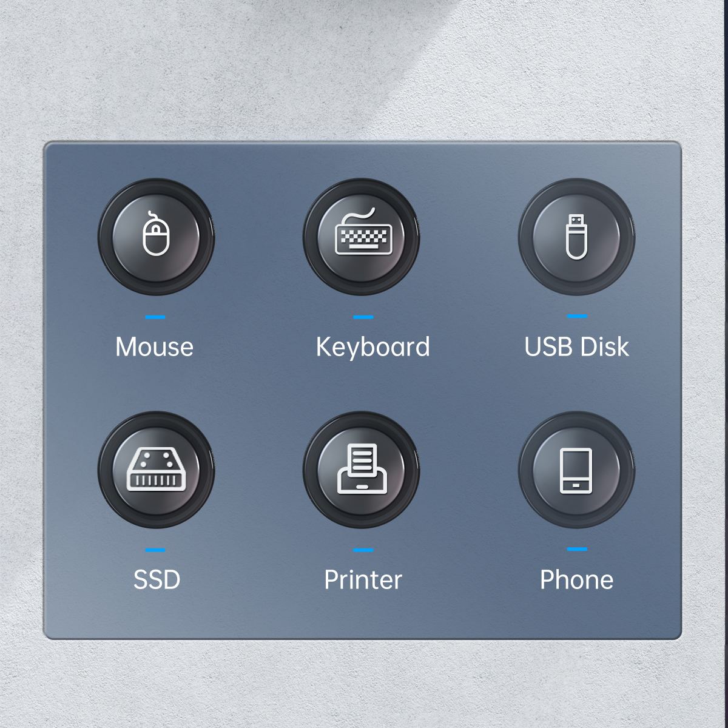
Task: Click blue indicator dash above Keyboard label
Action: (x=363, y=317)
